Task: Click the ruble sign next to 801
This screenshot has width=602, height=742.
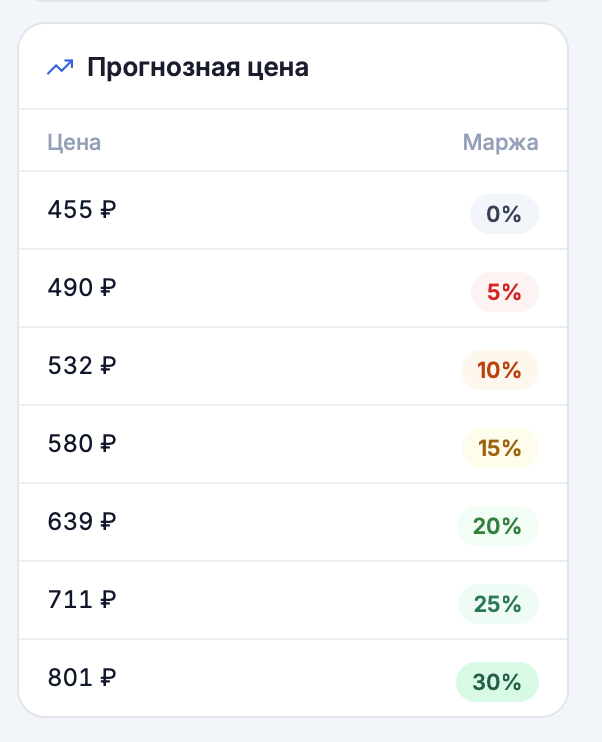Action: click(108, 678)
